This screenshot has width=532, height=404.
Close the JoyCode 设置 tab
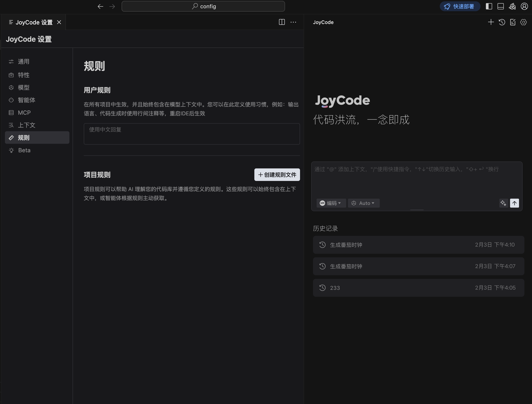[59, 22]
